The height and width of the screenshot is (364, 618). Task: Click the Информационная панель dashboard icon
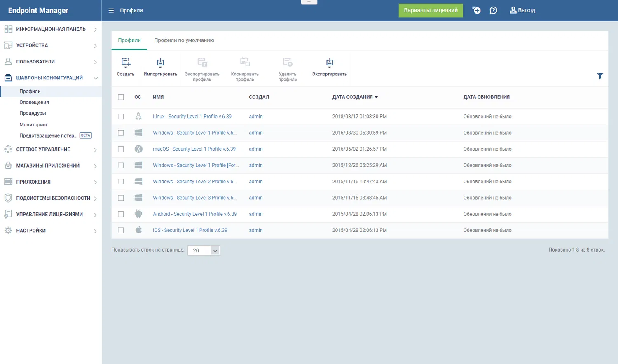8,29
